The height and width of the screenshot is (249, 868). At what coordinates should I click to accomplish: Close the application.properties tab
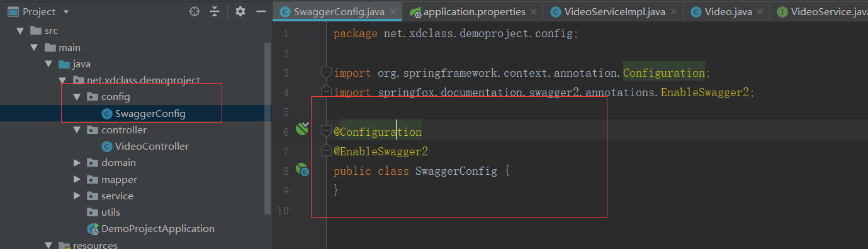click(533, 12)
